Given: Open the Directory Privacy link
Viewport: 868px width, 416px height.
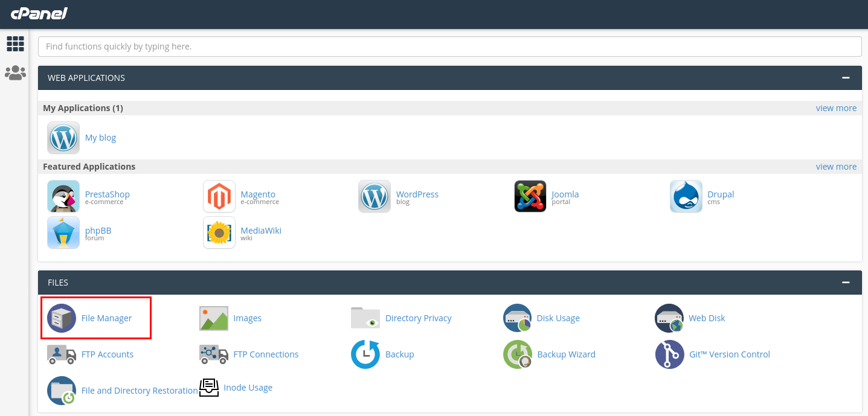Looking at the screenshot, I should pyautogui.click(x=419, y=318).
